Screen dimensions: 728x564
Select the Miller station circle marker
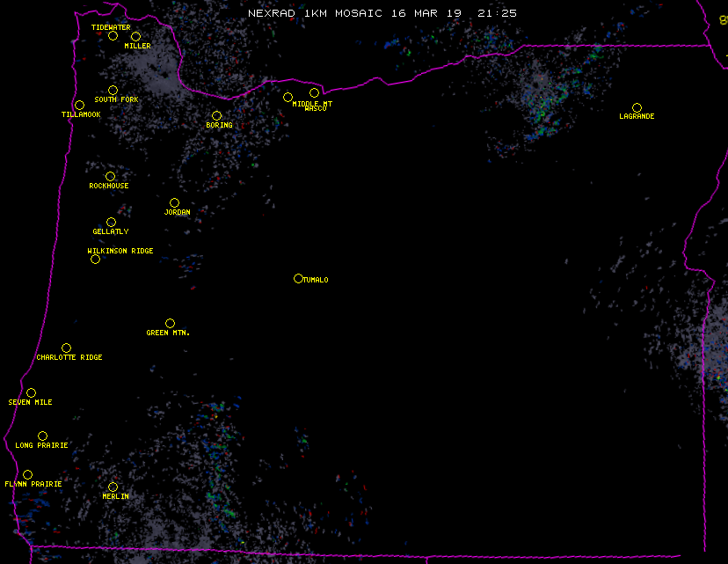tap(135, 37)
